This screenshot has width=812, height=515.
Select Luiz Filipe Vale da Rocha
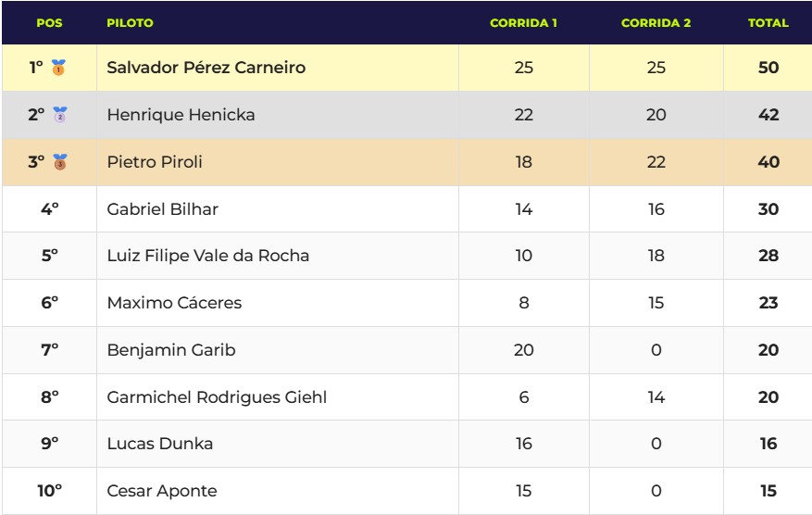(208, 257)
